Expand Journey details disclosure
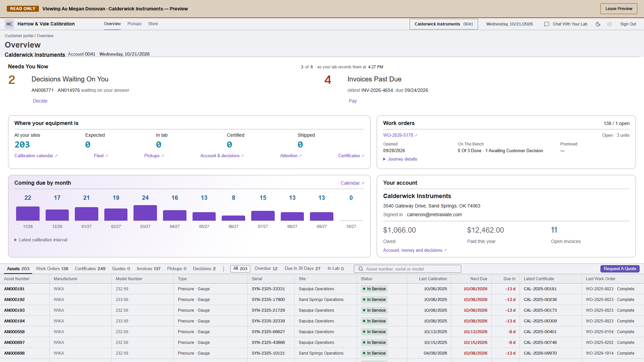This screenshot has height=362, width=644. [x=400, y=159]
